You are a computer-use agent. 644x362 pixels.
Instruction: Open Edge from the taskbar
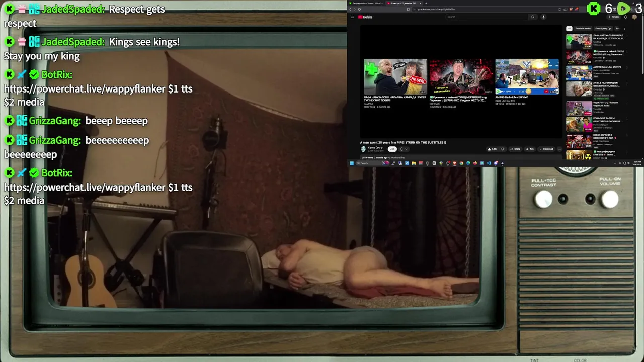468,163
